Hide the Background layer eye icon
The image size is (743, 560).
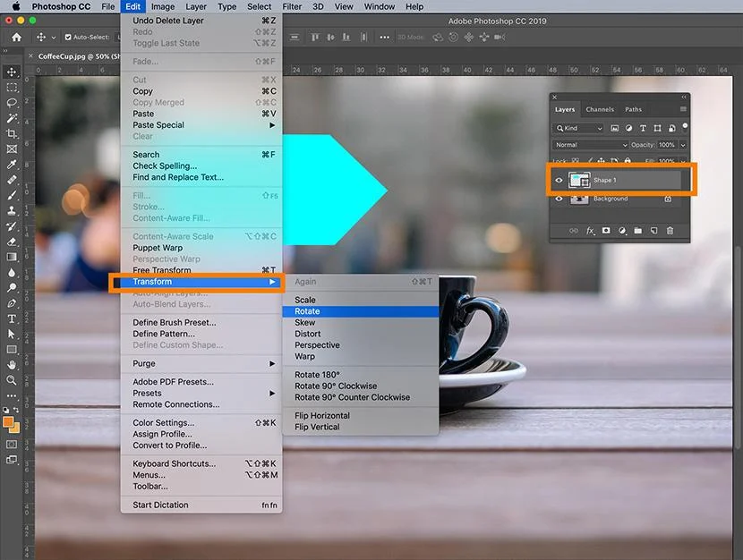tap(559, 199)
